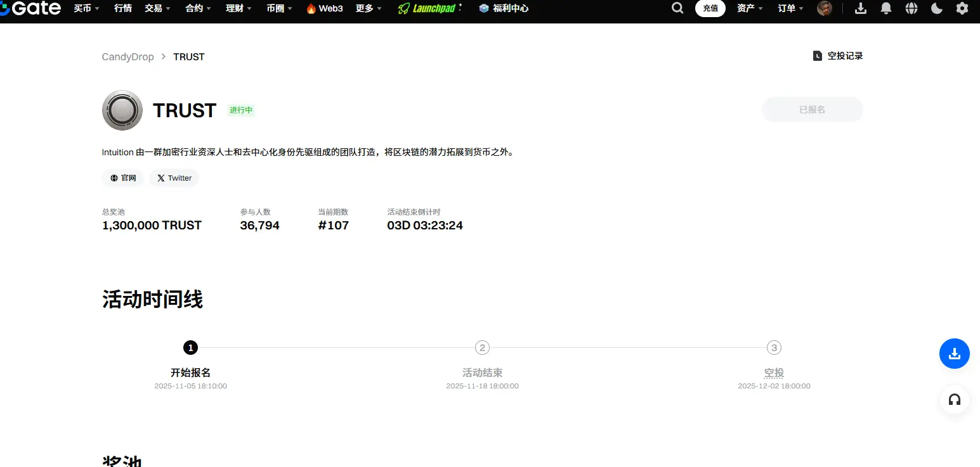Open the 空投记录 airdrop records link

(838, 56)
